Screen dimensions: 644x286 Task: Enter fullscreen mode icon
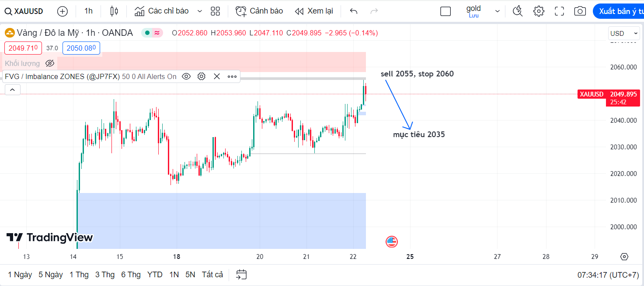pyautogui.click(x=559, y=11)
